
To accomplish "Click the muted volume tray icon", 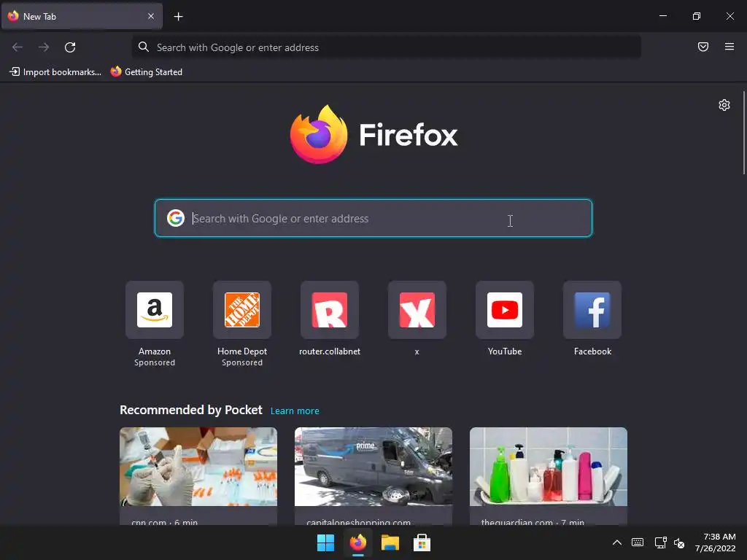I will pos(679,542).
